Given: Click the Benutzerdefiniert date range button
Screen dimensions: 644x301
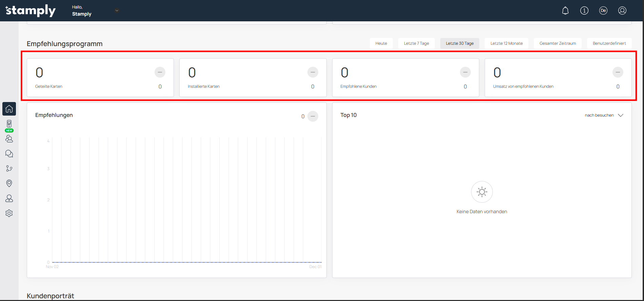Looking at the screenshot, I should coord(609,43).
